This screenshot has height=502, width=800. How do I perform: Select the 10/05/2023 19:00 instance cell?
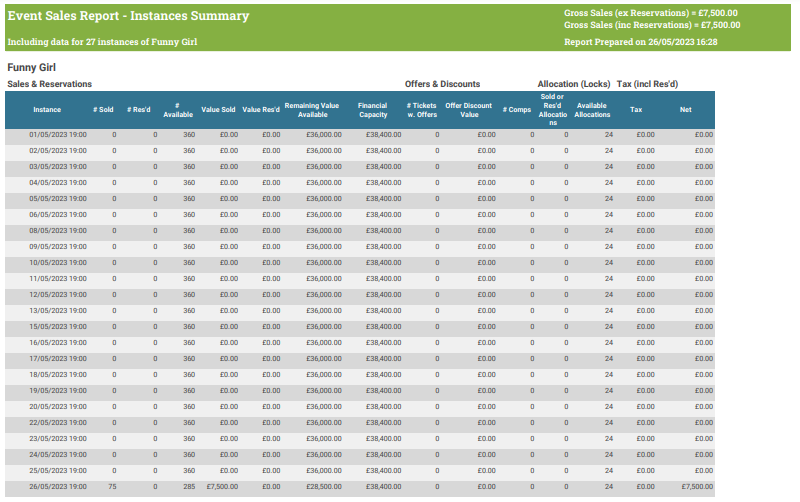[x=58, y=263]
